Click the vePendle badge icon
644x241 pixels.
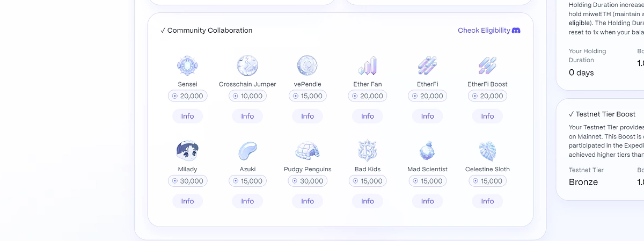pyautogui.click(x=308, y=65)
